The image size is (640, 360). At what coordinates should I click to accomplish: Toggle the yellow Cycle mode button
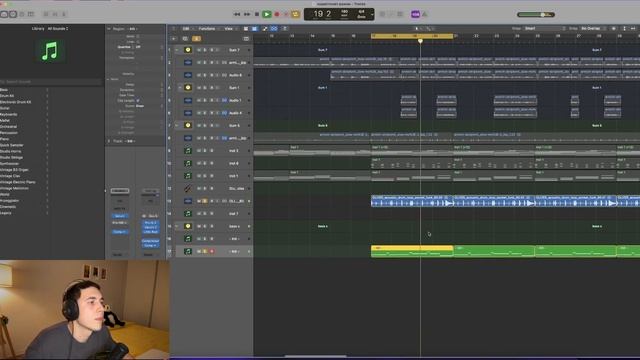pos(296,14)
